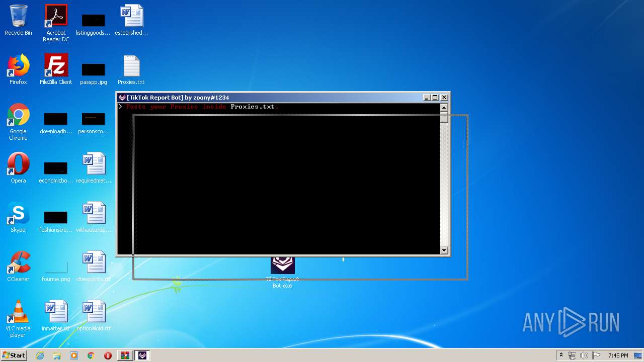The height and width of the screenshot is (362, 644).
Task: Click the TikTok Report Bot title bar icon
Action: [x=122, y=98]
